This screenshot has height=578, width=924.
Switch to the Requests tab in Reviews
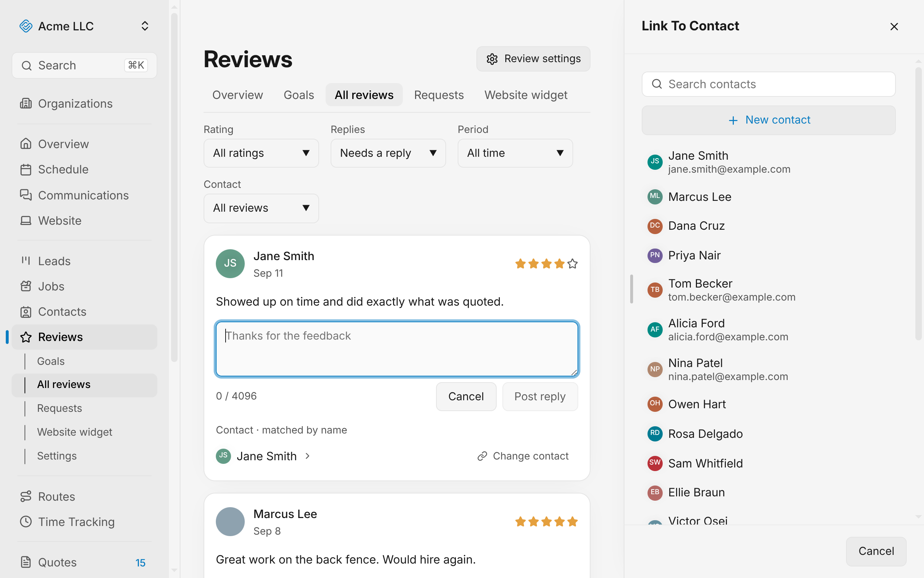click(439, 95)
